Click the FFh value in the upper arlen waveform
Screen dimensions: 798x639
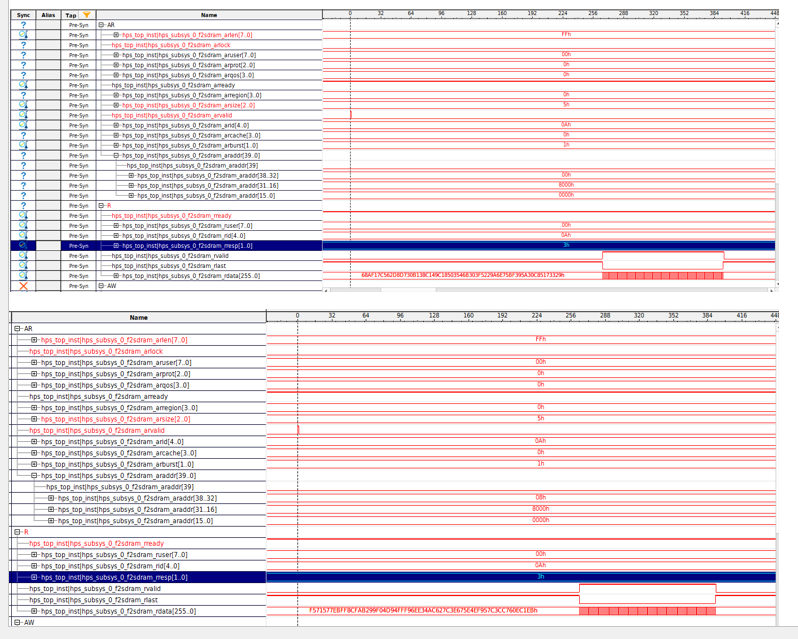pyautogui.click(x=566, y=34)
